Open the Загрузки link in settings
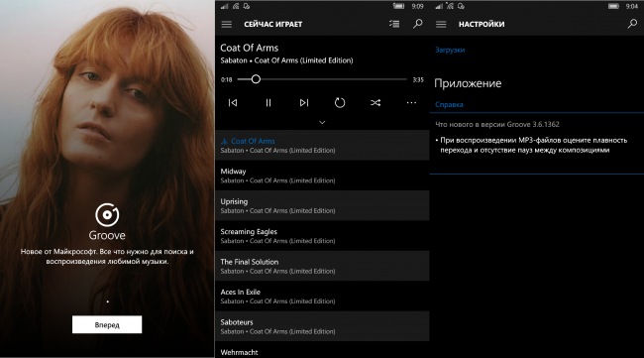 pyautogui.click(x=450, y=50)
